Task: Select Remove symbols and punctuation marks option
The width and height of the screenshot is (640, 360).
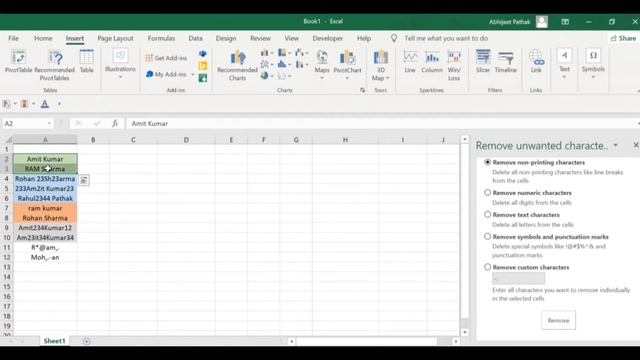Action: (x=487, y=236)
